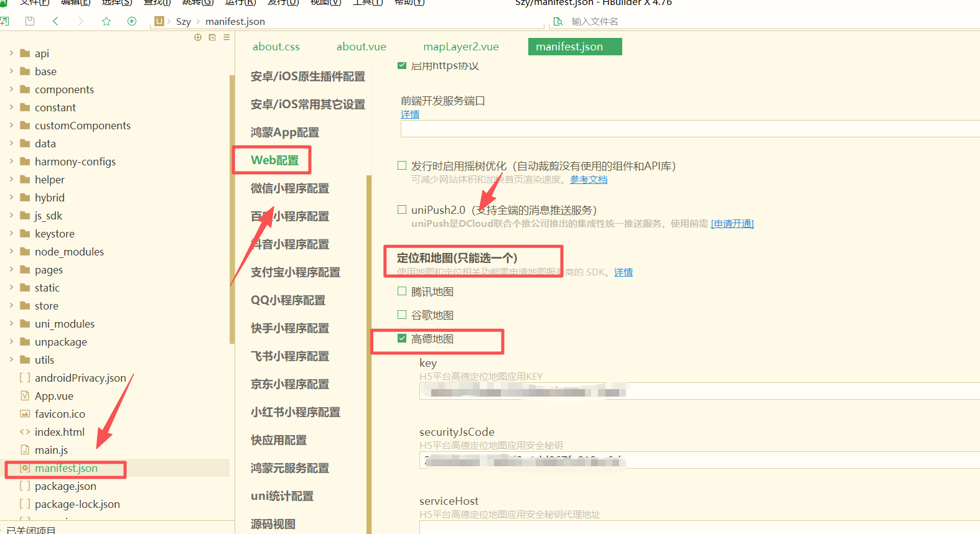Expand the utils folder chevron

point(11,359)
